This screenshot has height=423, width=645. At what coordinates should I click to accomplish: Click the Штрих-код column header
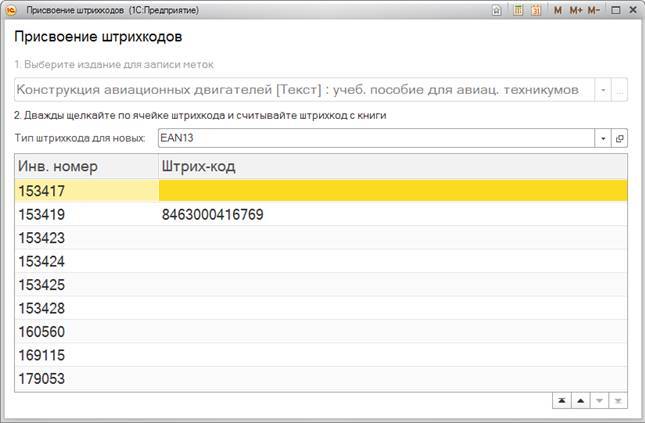(393, 166)
